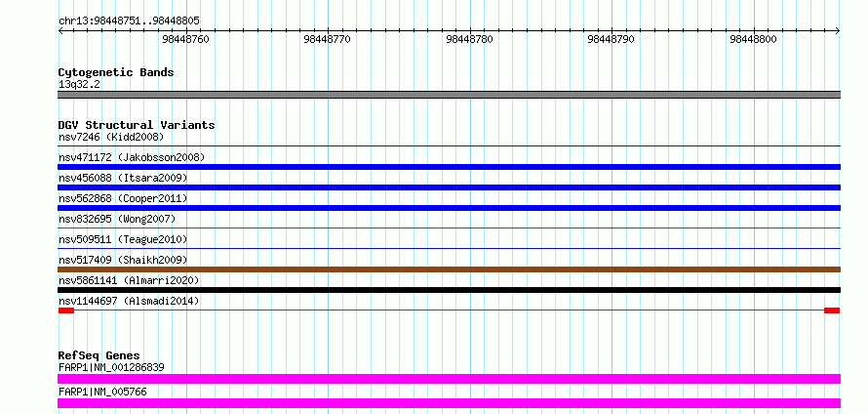868x414 pixels.
Task: Click the nsv1144697 (Alsmadi2014) label
Action: 129,301
